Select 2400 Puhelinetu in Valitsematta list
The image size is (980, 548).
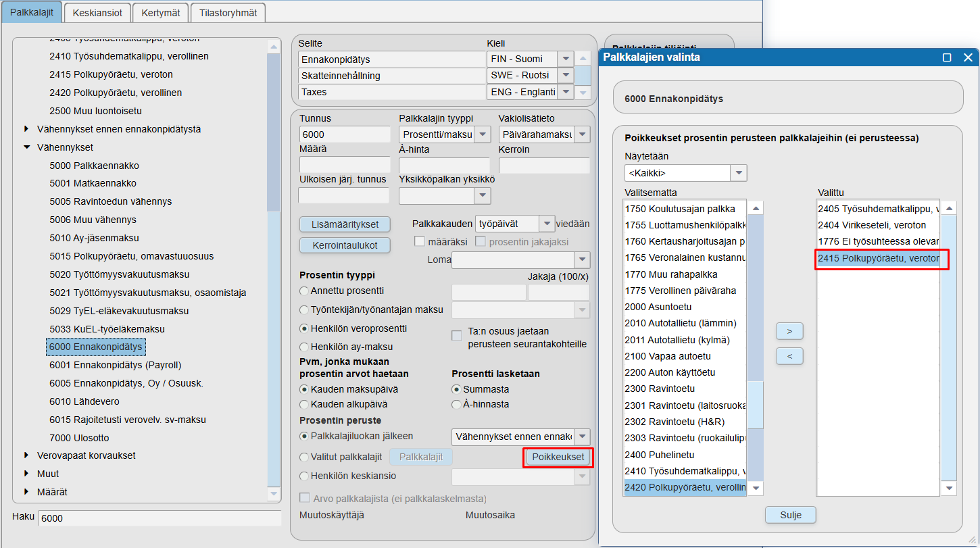pos(685,455)
